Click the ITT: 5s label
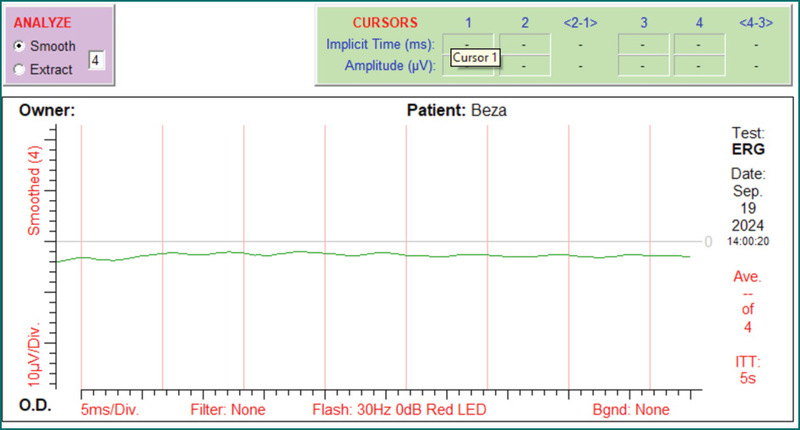Screen dimensions: 800x430 [x=747, y=371]
